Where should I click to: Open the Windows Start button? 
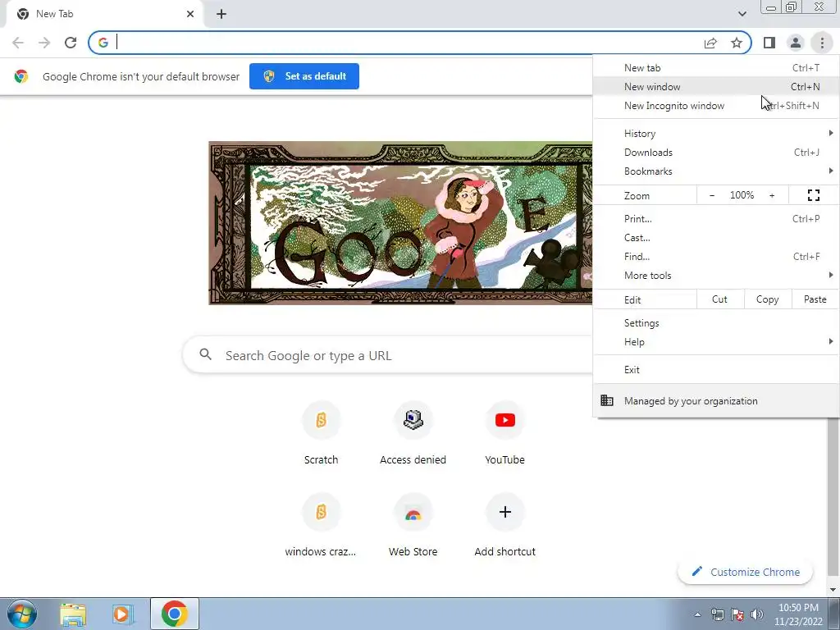tap(21, 614)
